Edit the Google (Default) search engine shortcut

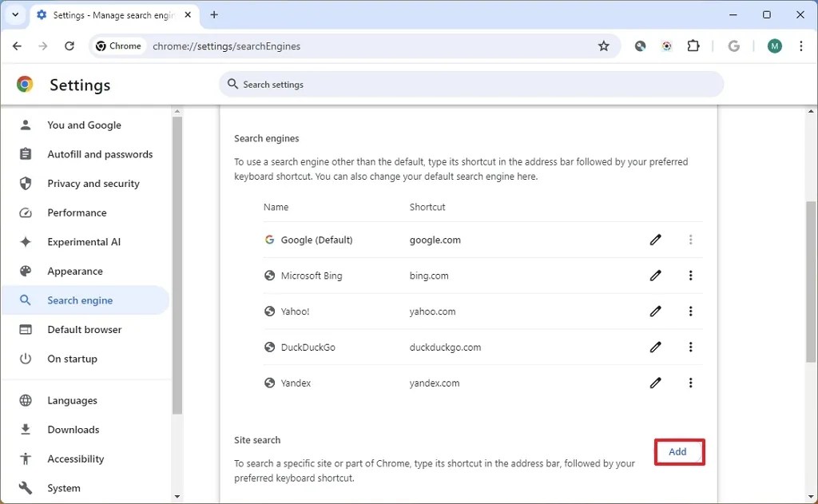pos(655,240)
